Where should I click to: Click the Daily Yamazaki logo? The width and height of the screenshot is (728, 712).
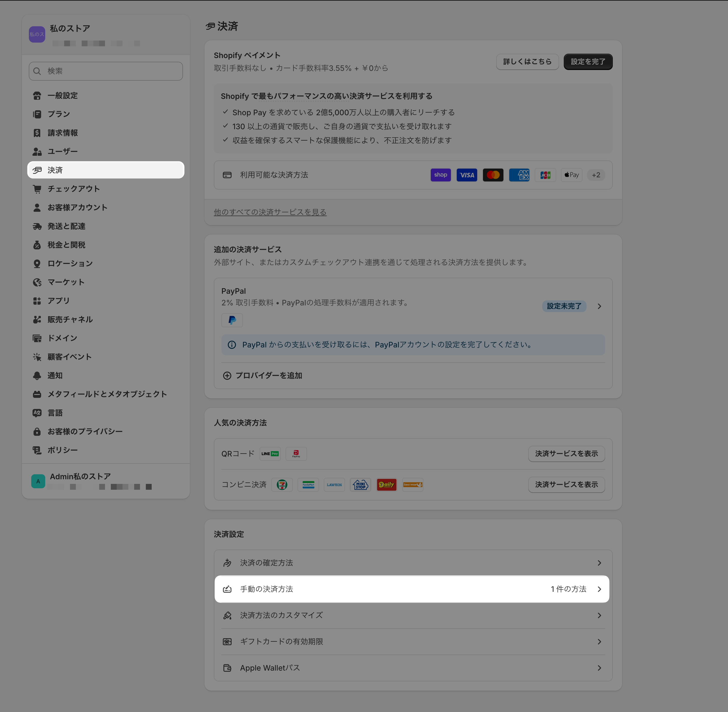387,485
